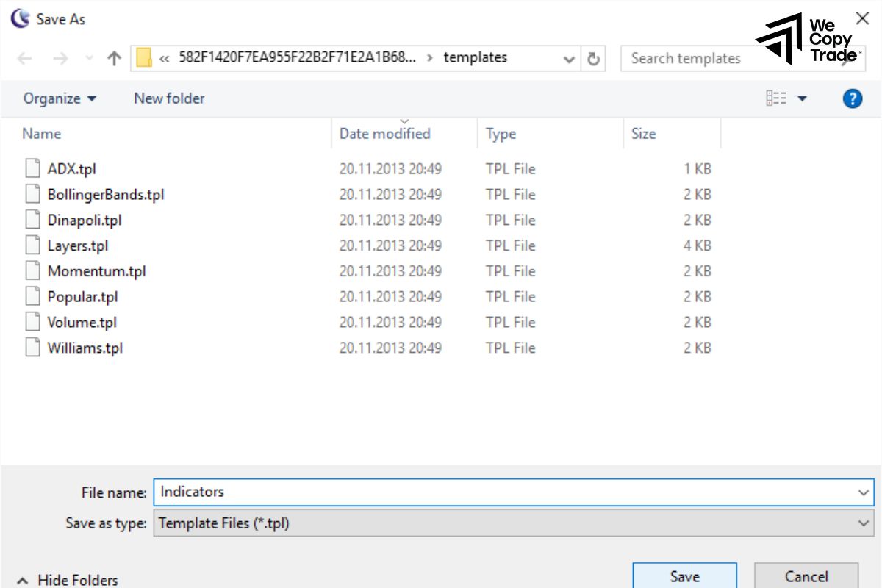Image resolution: width=882 pixels, height=588 pixels.
Task: Select the file icon next to ADX.tpl
Action: 32,168
